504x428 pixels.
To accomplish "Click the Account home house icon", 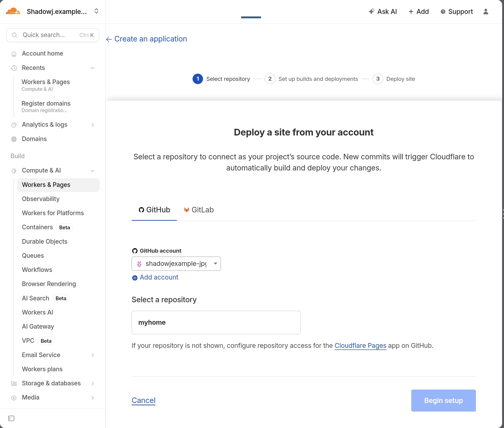I will click(x=14, y=54).
